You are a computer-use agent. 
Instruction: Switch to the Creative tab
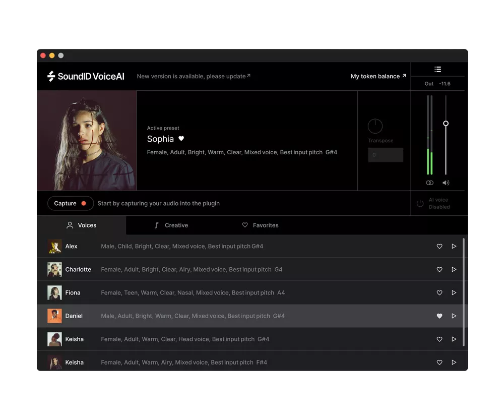(x=171, y=225)
